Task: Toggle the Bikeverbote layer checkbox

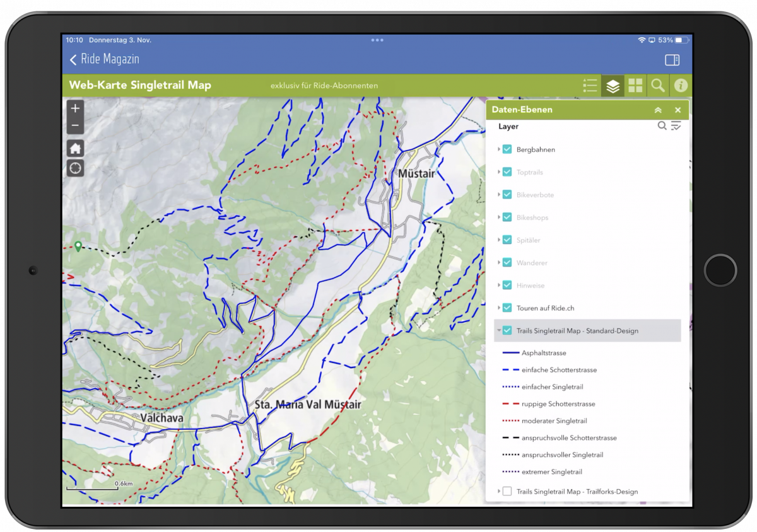Action: pyautogui.click(x=507, y=195)
